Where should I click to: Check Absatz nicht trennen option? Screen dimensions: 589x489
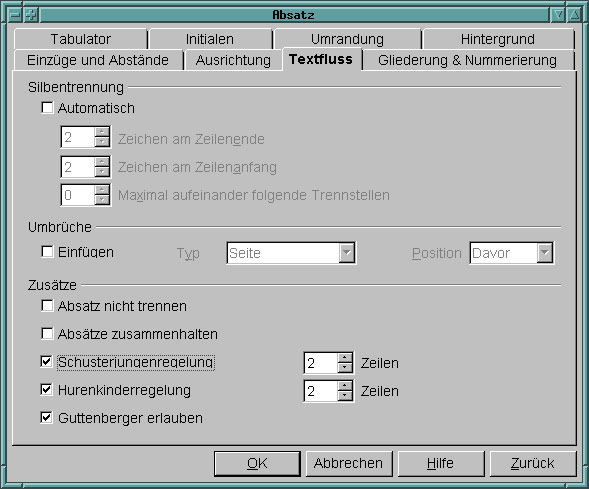47,305
